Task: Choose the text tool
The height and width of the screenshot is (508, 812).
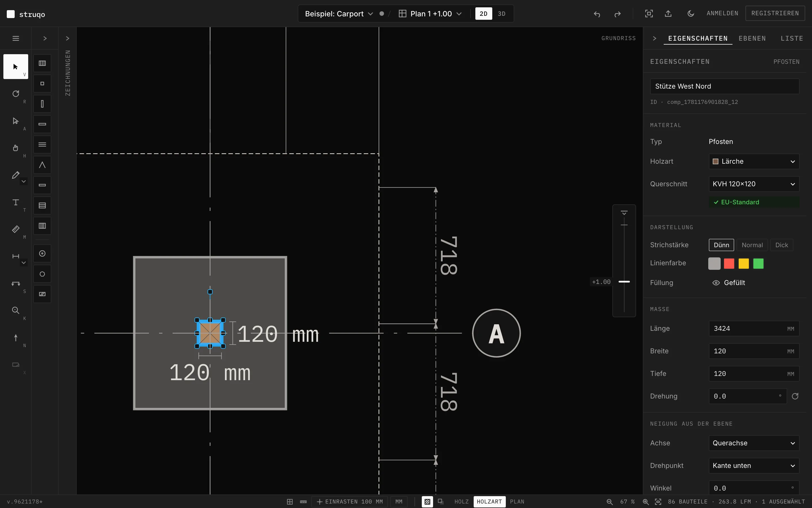Action: tap(16, 202)
